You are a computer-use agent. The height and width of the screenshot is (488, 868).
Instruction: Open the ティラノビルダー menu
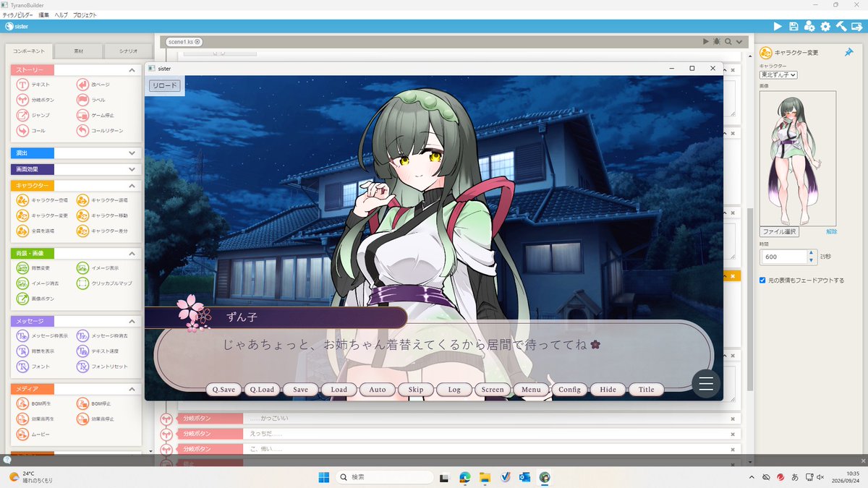[18, 14]
